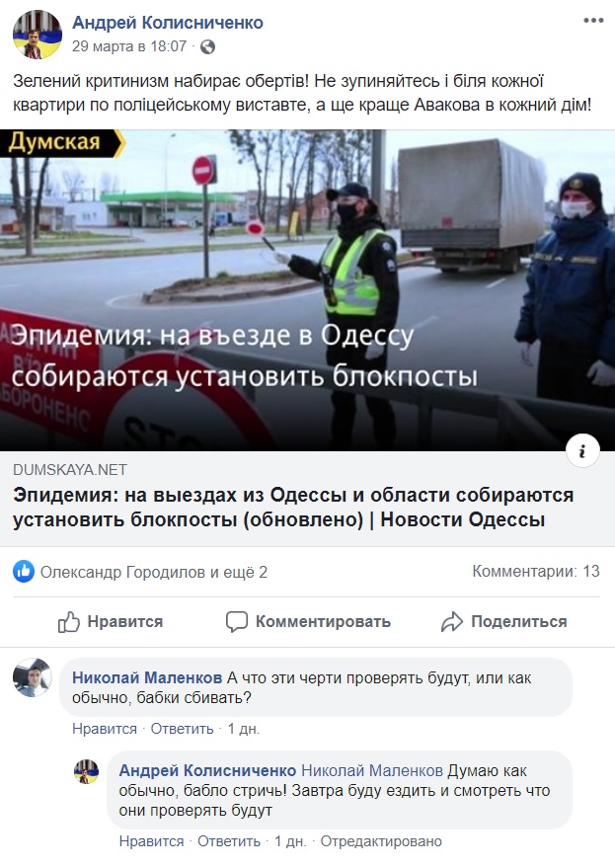The image size is (615, 868).
Task: Open the author's avatar in the reply
Action: click(86, 771)
